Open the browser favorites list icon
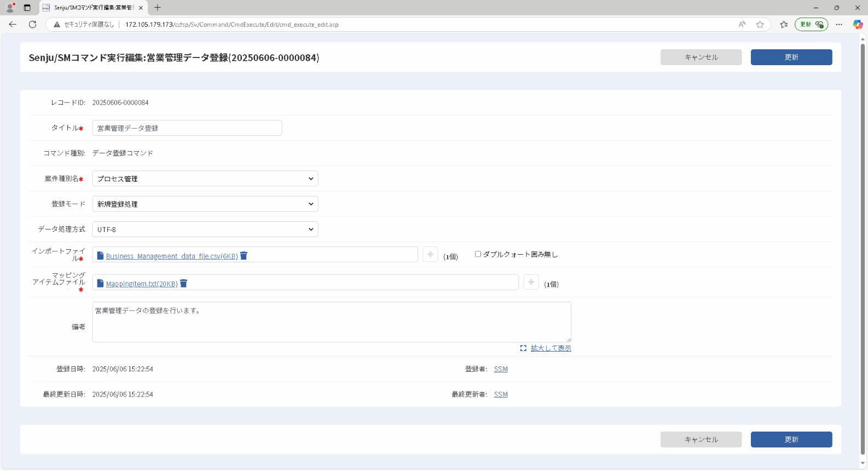The width and height of the screenshot is (868, 471). pyautogui.click(x=784, y=24)
